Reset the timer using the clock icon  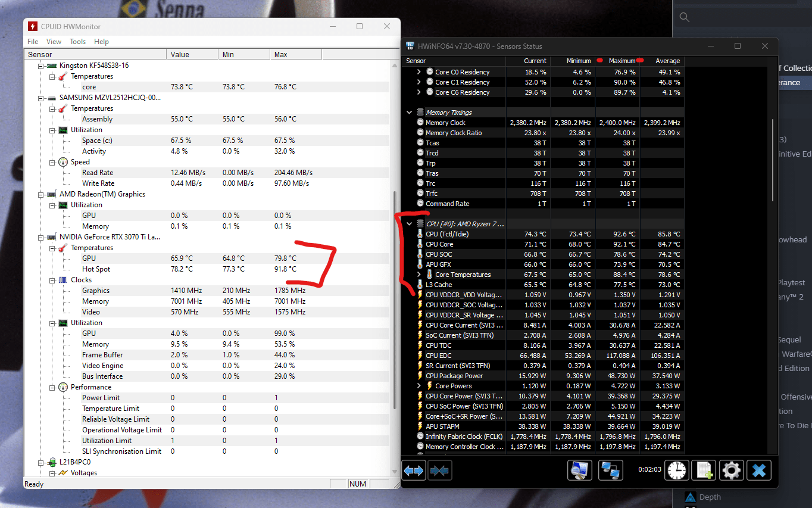[x=676, y=470]
